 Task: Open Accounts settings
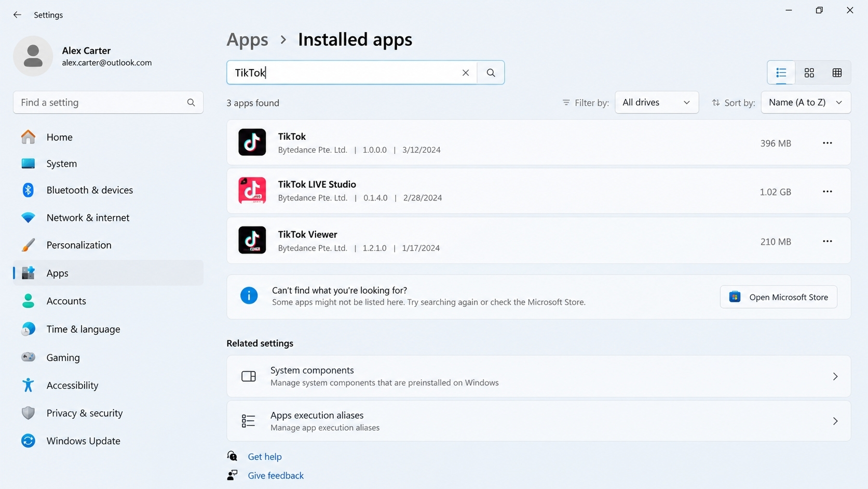[x=108, y=301]
